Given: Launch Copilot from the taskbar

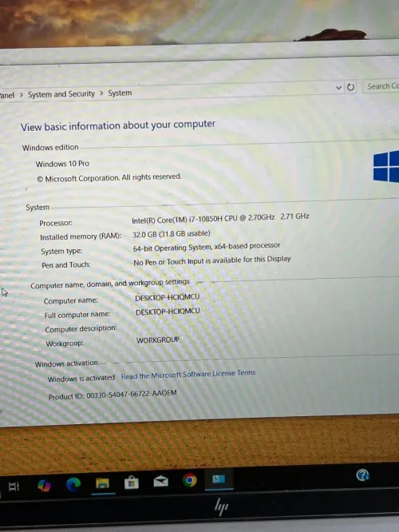Looking at the screenshot, I should coord(44,486).
